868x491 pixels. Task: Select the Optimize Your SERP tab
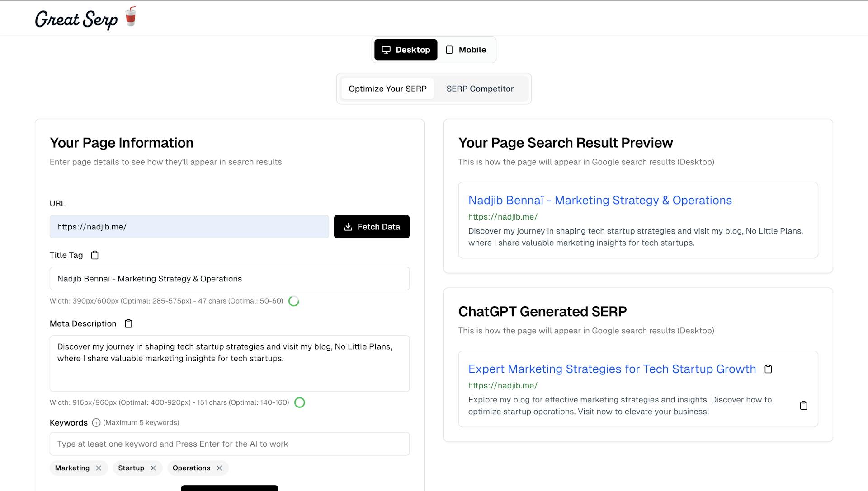(x=387, y=89)
